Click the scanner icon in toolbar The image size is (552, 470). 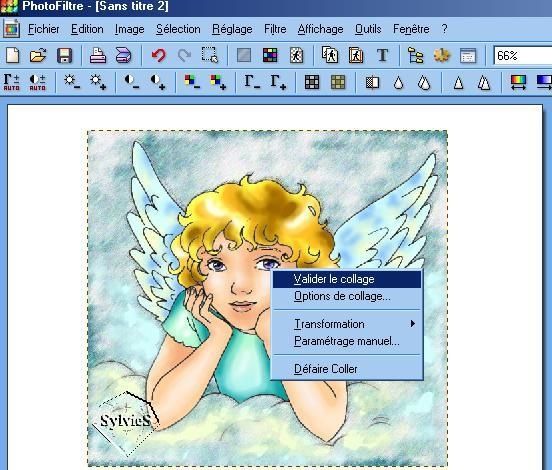click(x=124, y=55)
